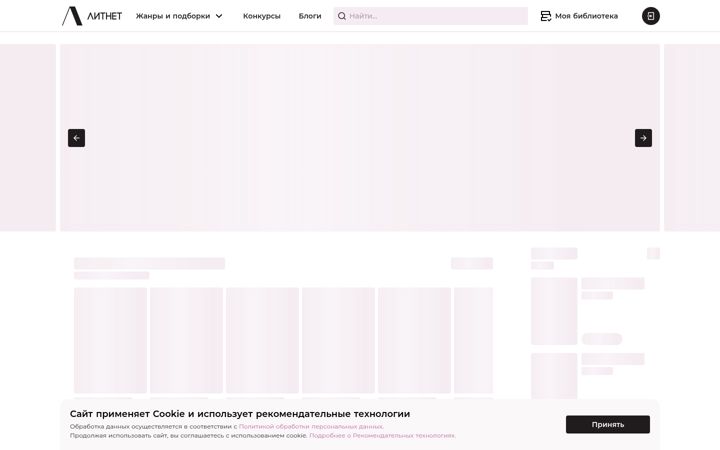The image size is (720, 450).
Task: Show previous banner slide with left arrow
Action: [77, 138]
